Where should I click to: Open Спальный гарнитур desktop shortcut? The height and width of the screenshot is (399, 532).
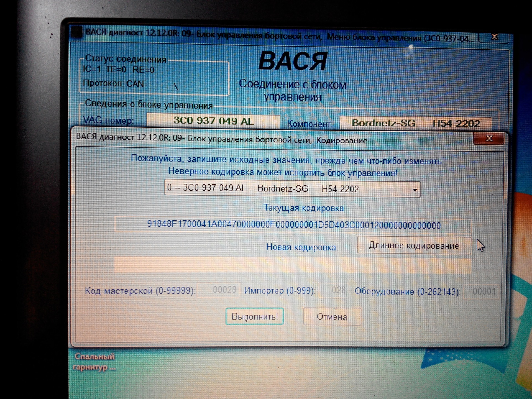[x=94, y=362]
